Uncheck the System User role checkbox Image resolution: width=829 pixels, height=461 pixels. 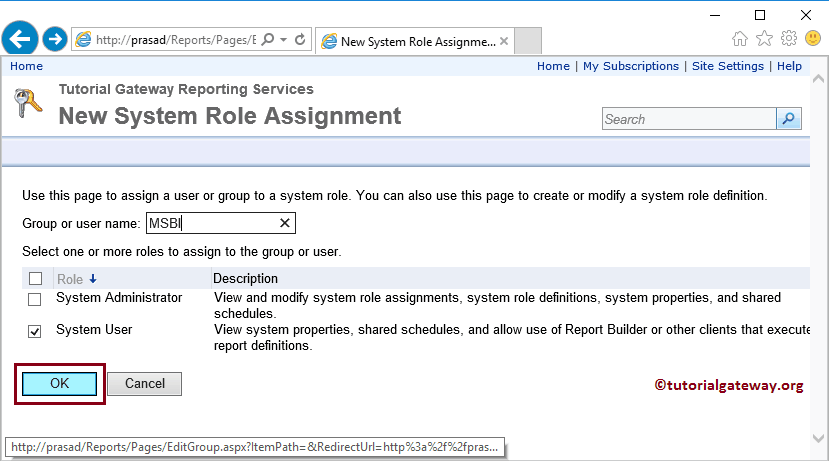click(35, 331)
